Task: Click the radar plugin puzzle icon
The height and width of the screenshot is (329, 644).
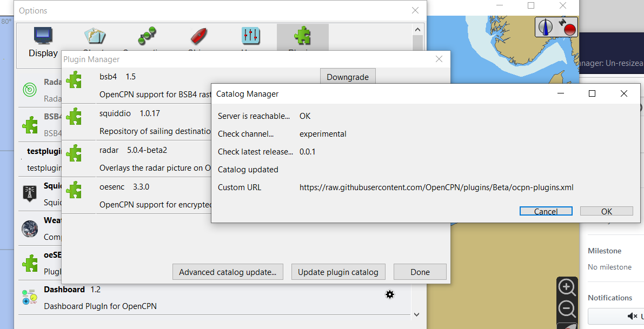Action: [74, 153]
